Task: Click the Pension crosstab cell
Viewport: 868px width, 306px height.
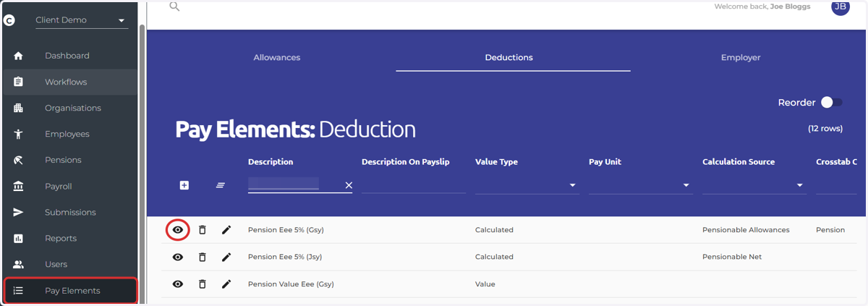Action: (830, 230)
